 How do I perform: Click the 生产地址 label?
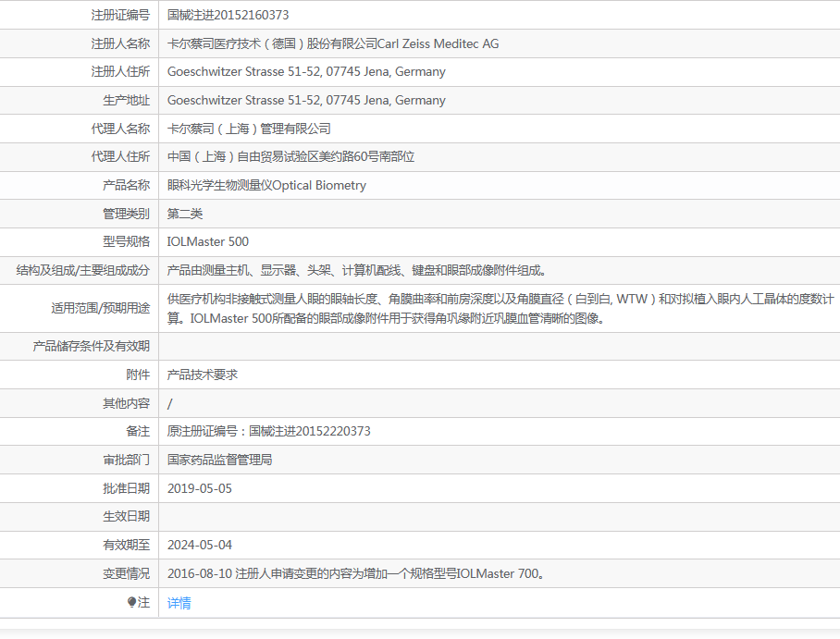[x=127, y=100]
